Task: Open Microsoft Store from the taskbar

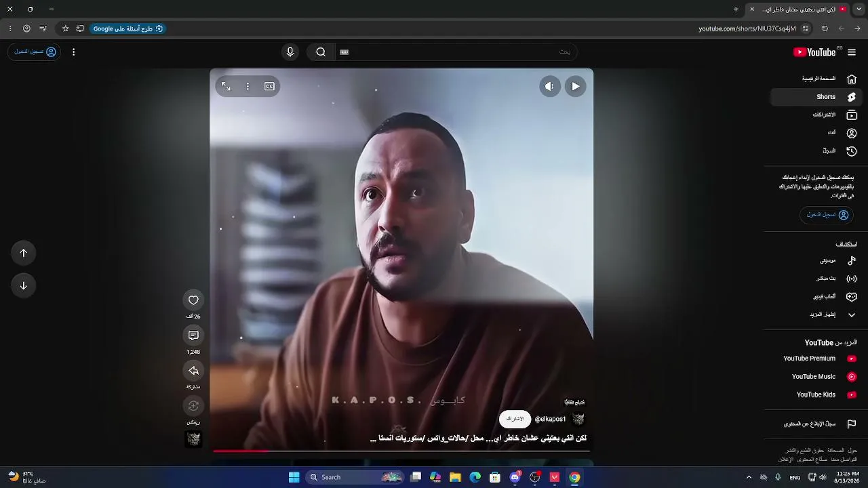Action: coord(495,477)
